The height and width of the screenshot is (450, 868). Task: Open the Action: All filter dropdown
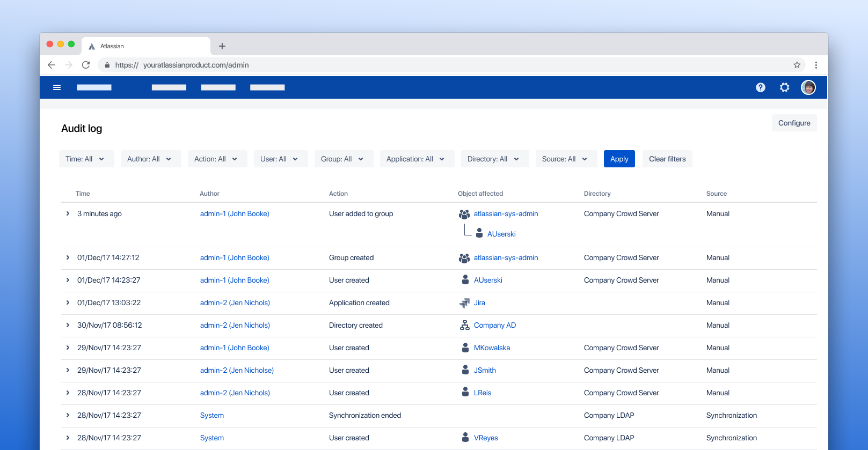tap(217, 159)
